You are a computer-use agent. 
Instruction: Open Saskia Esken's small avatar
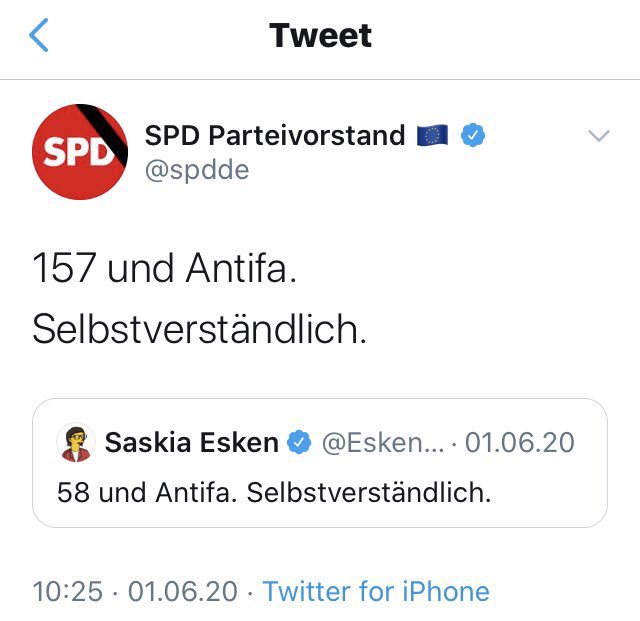(x=76, y=442)
